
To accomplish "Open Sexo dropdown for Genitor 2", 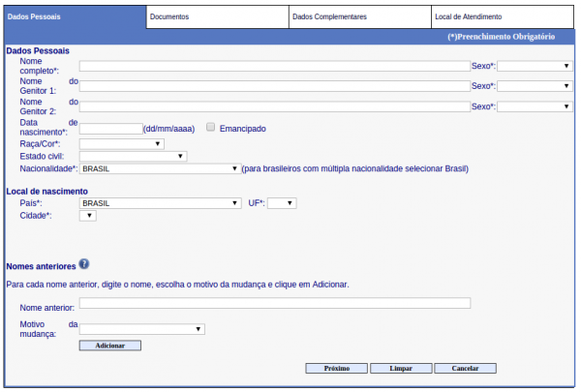I will (535, 107).
